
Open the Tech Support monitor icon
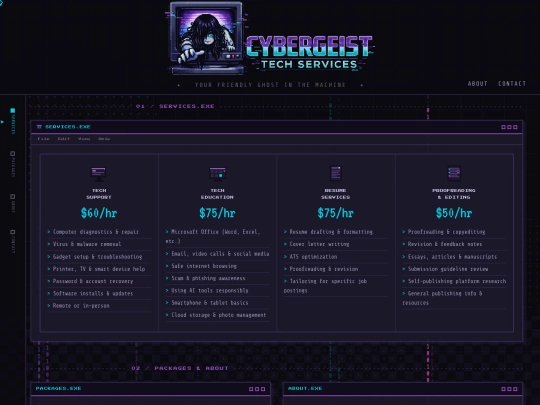[99, 174]
